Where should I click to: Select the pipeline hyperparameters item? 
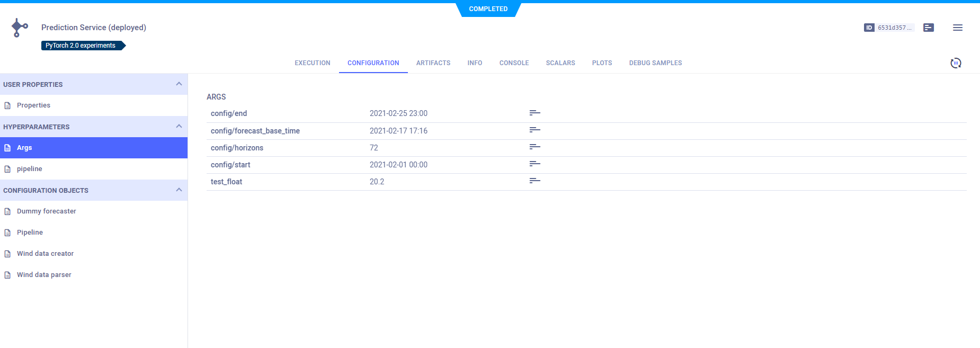click(30, 169)
